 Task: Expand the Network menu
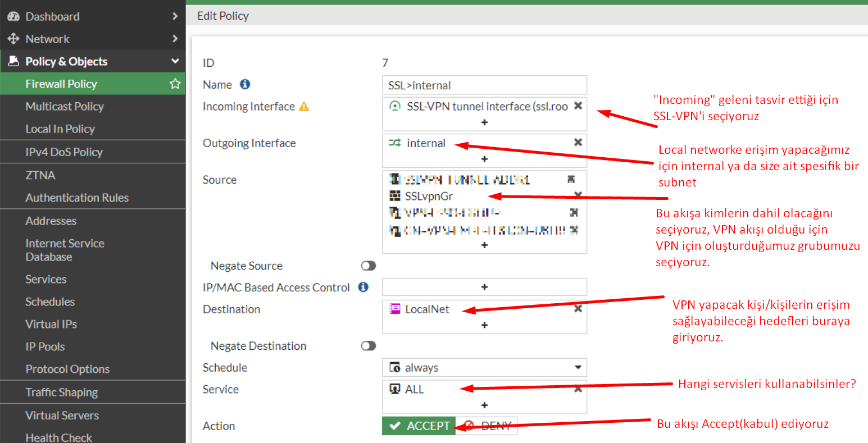tap(175, 39)
